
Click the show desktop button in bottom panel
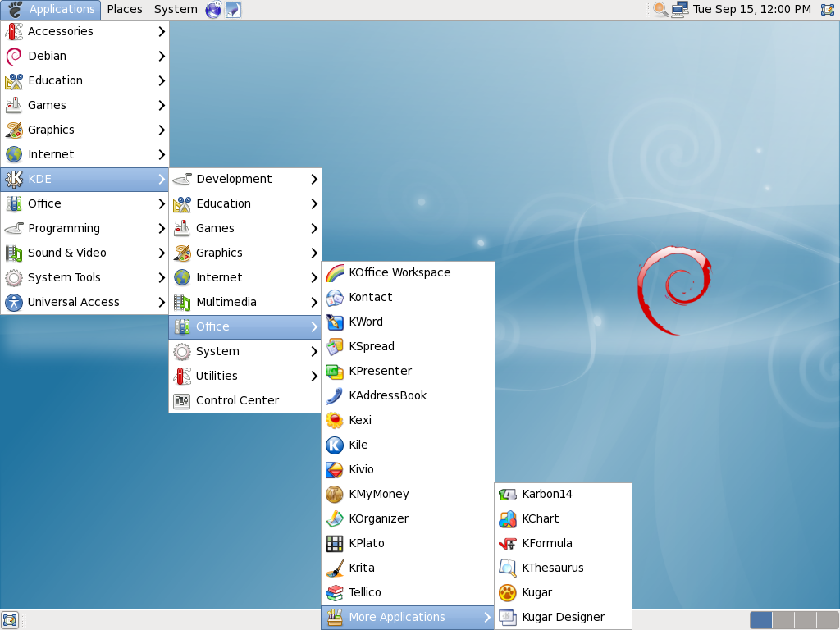(10, 620)
